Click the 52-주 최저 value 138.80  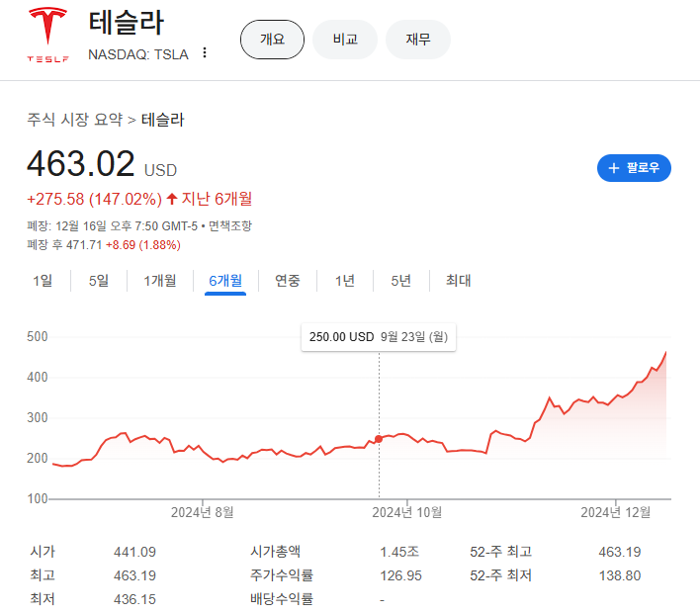click(620, 575)
